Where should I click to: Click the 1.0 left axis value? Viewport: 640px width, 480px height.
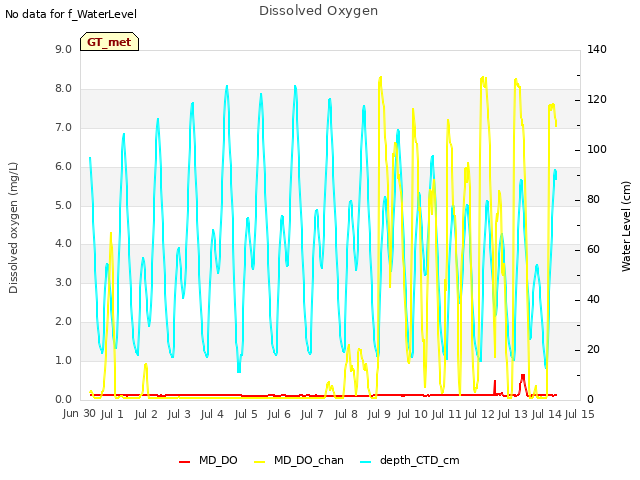(x=63, y=360)
